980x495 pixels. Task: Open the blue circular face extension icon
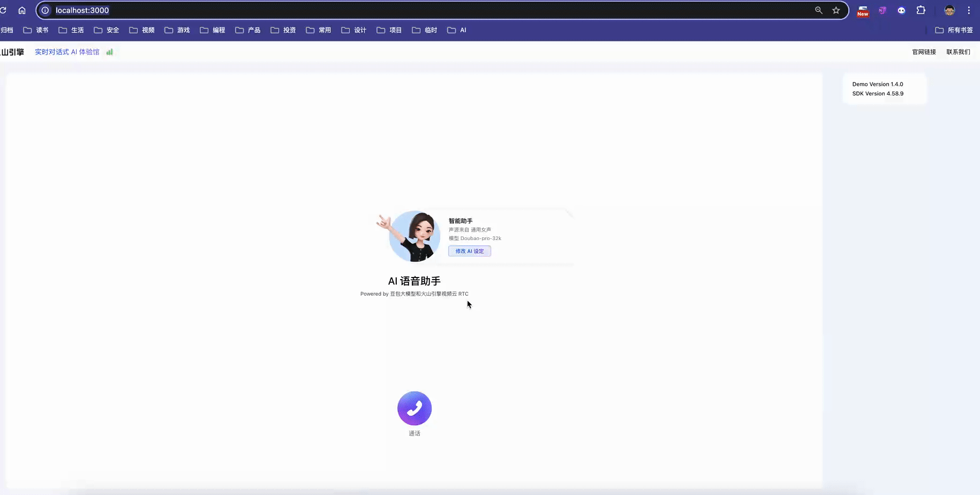tap(902, 10)
